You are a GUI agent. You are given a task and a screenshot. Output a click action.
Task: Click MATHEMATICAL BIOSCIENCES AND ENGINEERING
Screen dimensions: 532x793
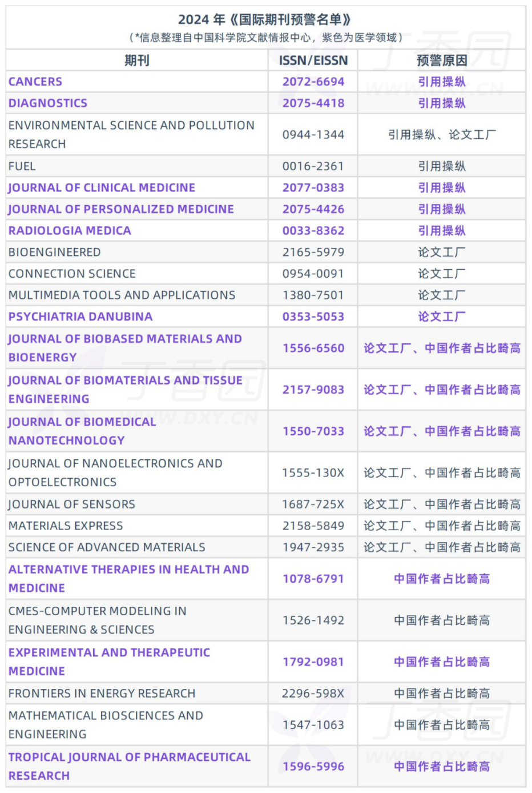106,725
